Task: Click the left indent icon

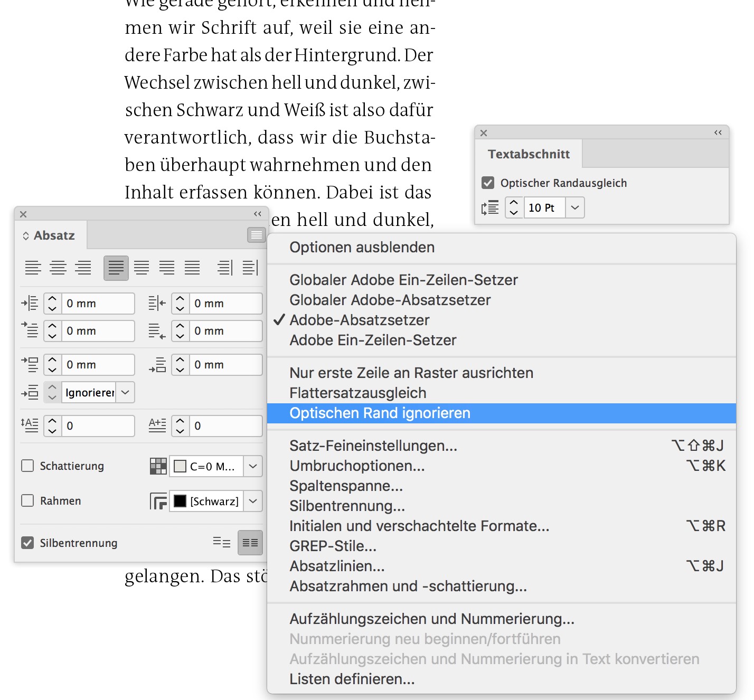Action: [30, 304]
